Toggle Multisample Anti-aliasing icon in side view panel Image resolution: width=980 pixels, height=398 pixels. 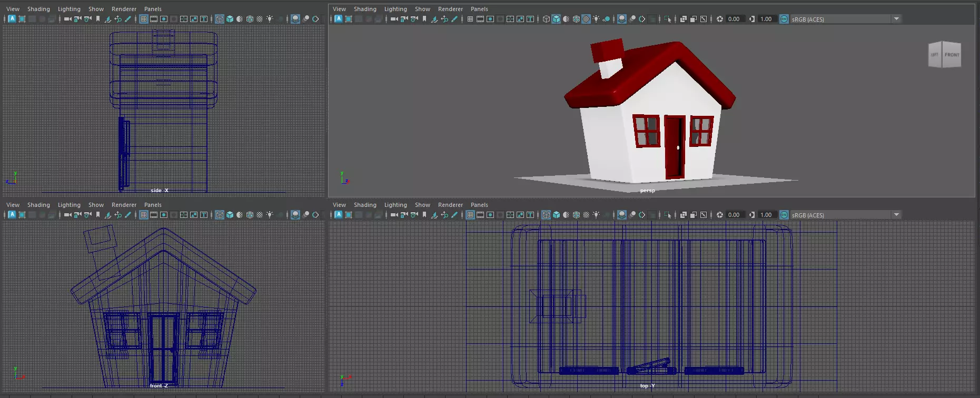click(315, 19)
